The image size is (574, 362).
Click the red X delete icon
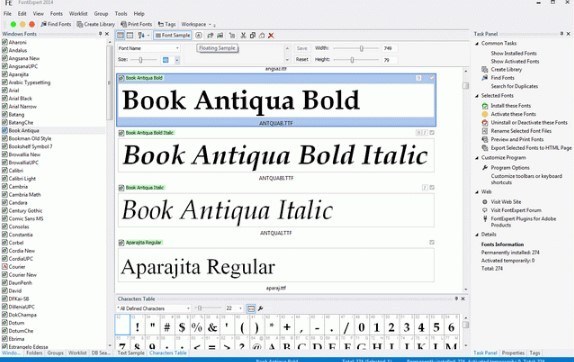point(271,36)
